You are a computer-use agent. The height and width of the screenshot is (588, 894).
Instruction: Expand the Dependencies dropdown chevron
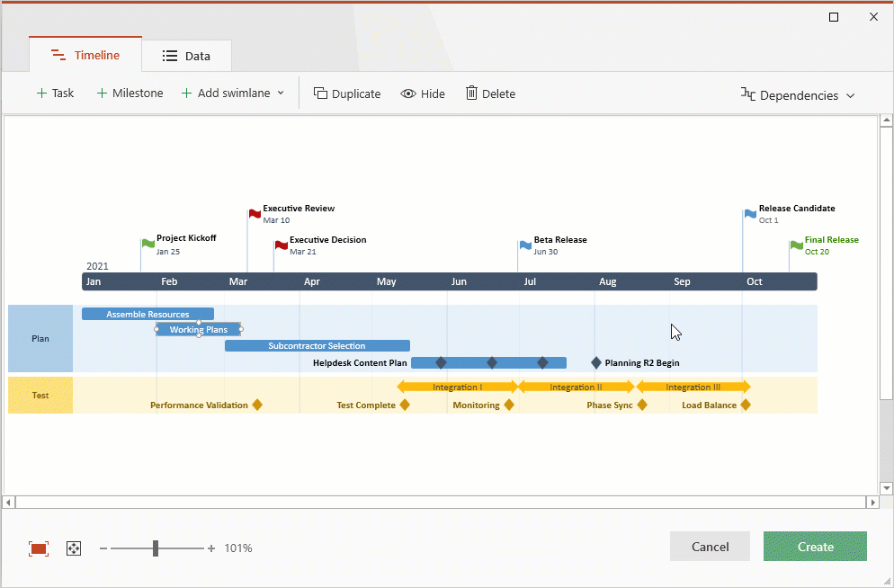pyautogui.click(x=850, y=95)
